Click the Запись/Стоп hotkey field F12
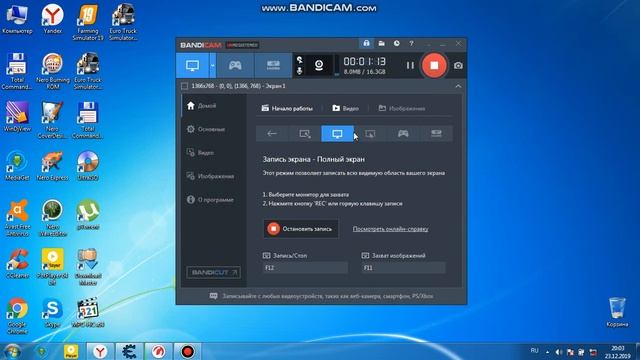640x360 pixels. (305, 268)
